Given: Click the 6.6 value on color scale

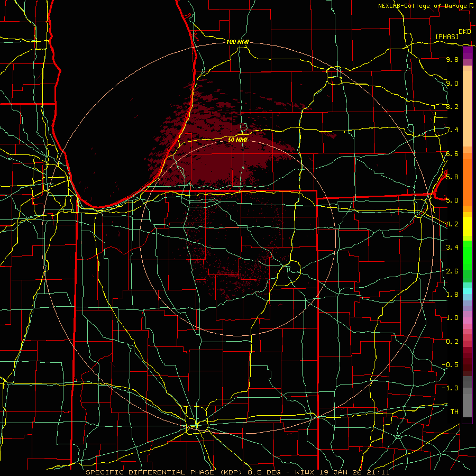Looking at the screenshot, I should click(x=452, y=153).
